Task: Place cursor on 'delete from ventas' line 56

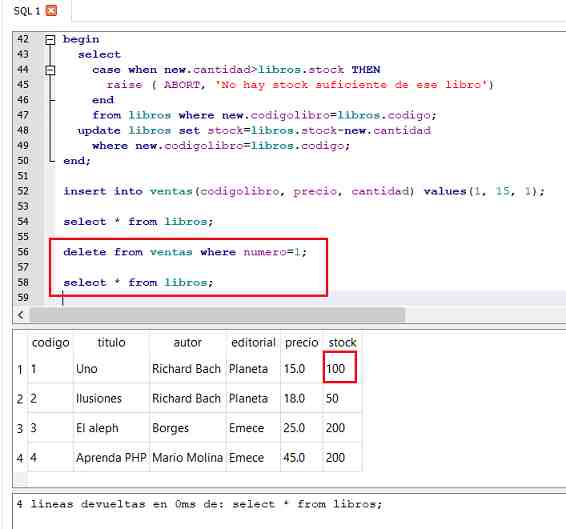Action: [185, 252]
